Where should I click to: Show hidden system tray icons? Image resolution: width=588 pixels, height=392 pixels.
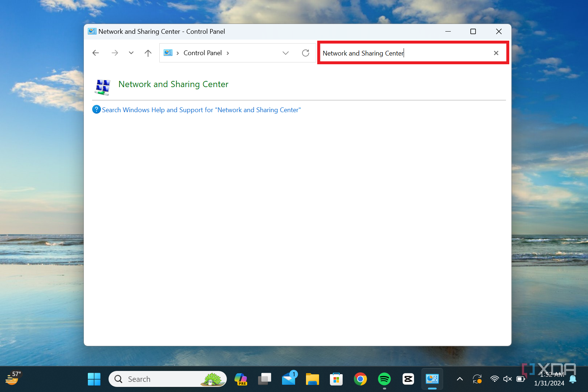pos(460,379)
